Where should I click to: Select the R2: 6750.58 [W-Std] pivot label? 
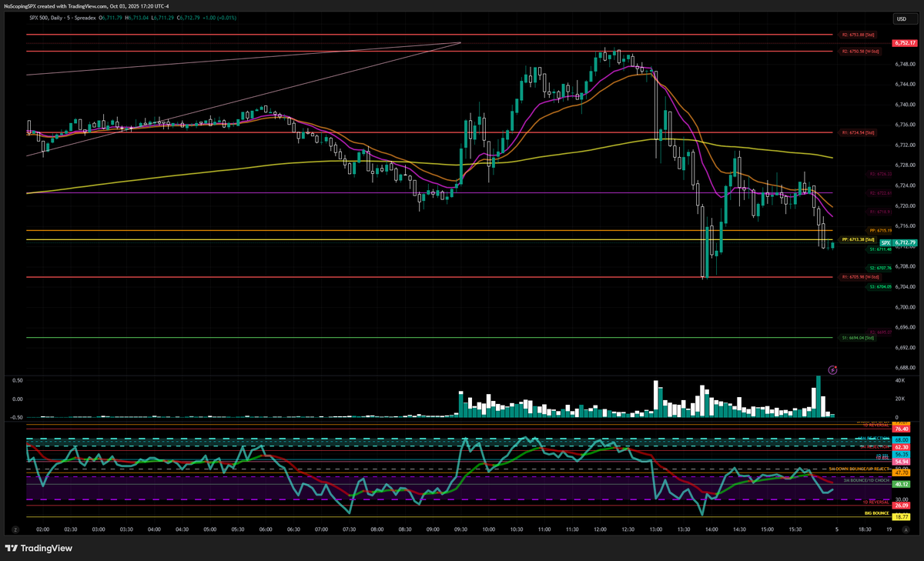(861, 52)
